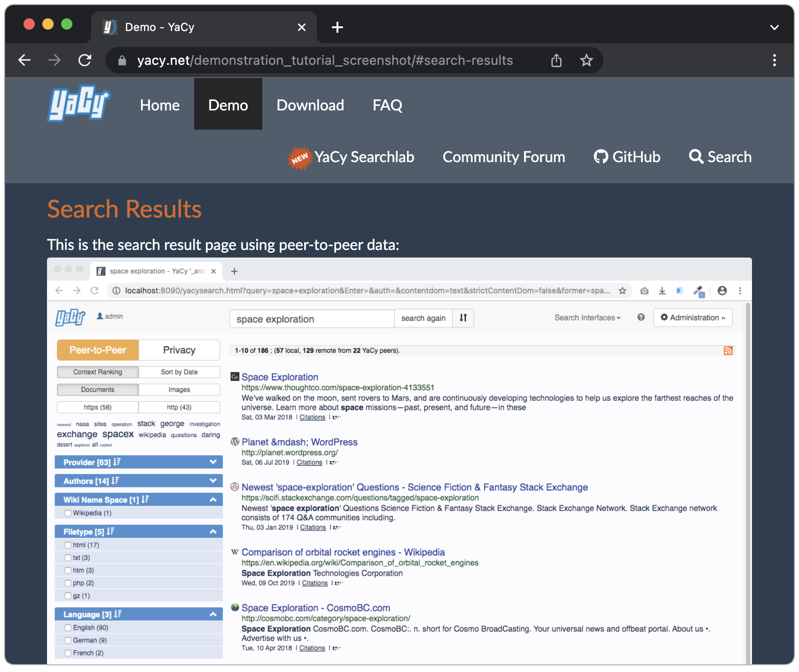799x672 pixels.
Task: Check the gz (1) filetype checkbox
Action: (x=68, y=596)
